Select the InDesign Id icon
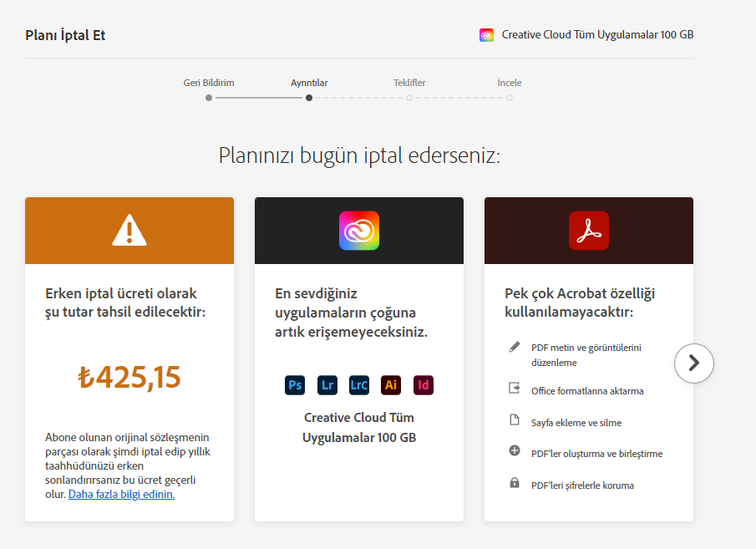Image resolution: width=756 pixels, height=549 pixels. 424,385
